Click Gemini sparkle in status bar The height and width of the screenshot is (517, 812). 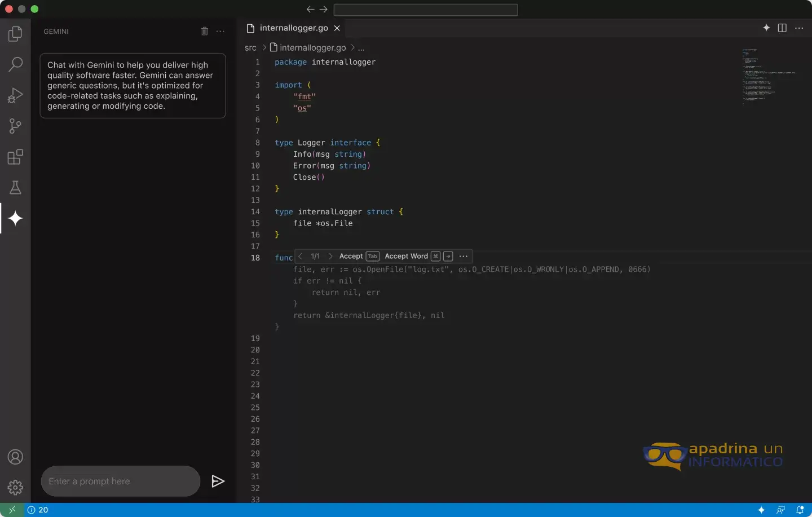point(761,510)
